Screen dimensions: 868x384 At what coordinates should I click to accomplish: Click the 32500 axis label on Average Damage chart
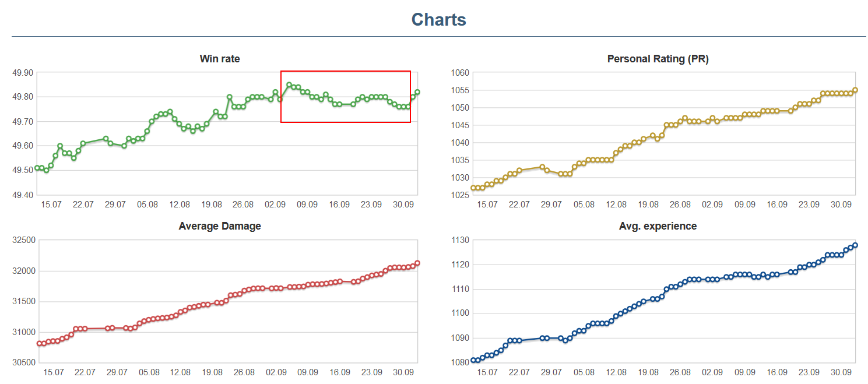coord(24,240)
